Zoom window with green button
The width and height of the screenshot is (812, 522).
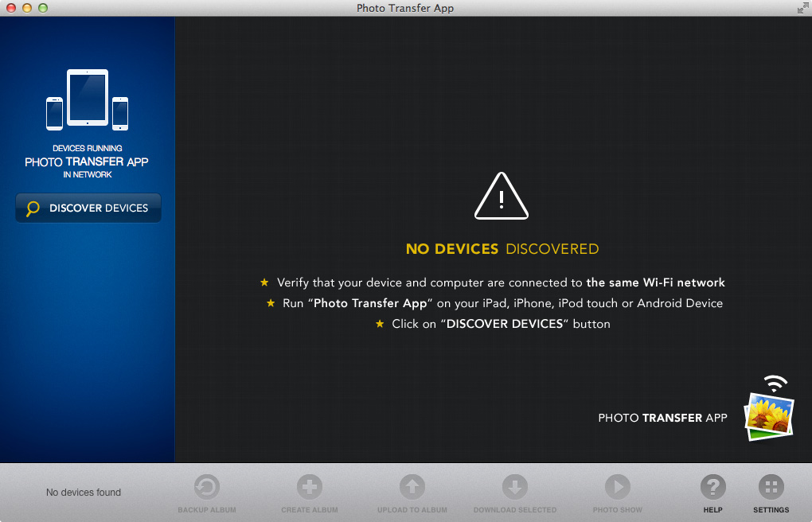click(x=43, y=8)
